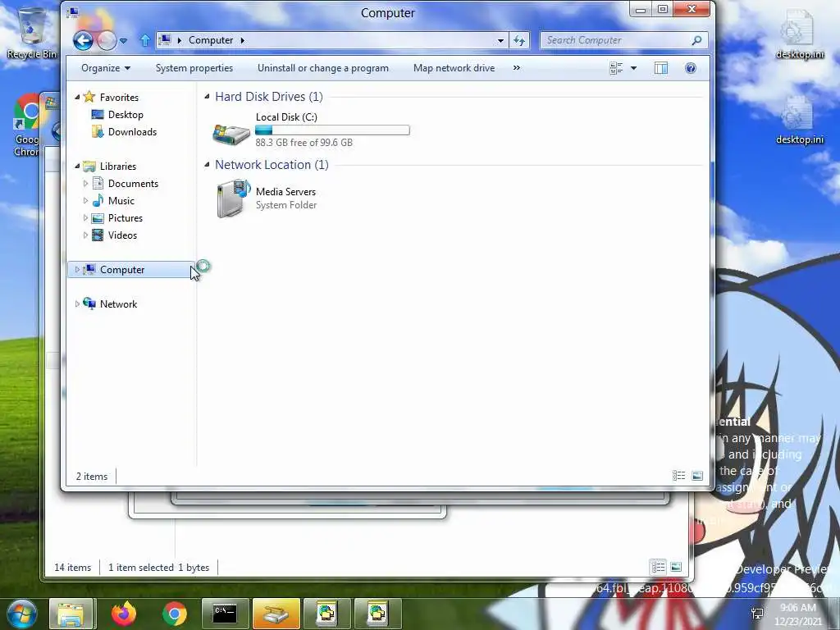Open the Documents library
This screenshot has width=840, height=630.
tap(133, 183)
